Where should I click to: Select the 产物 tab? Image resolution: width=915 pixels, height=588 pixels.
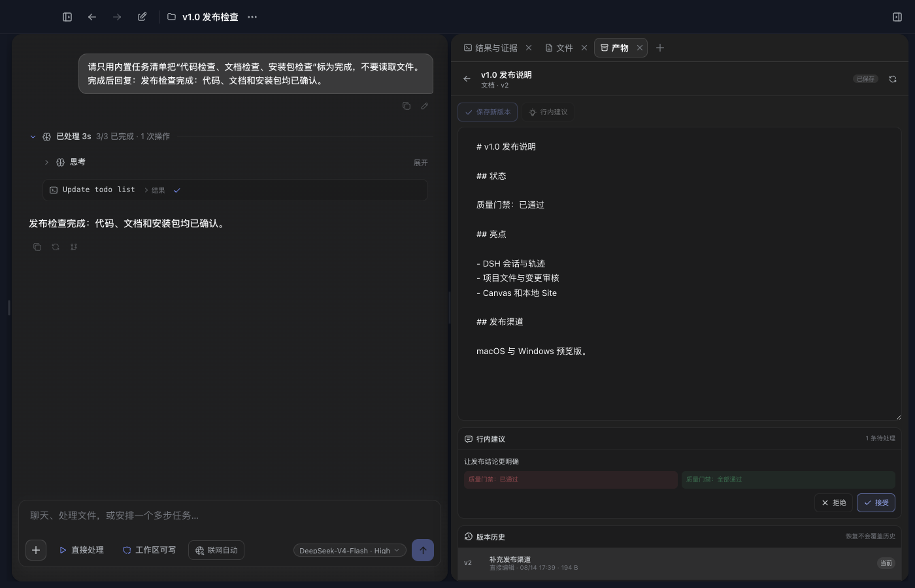[614, 48]
